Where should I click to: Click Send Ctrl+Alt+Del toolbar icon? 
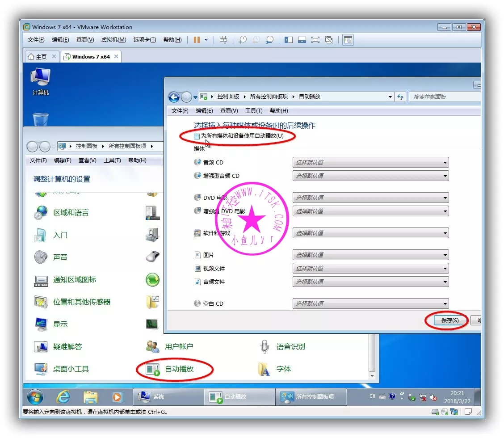[223, 40]
